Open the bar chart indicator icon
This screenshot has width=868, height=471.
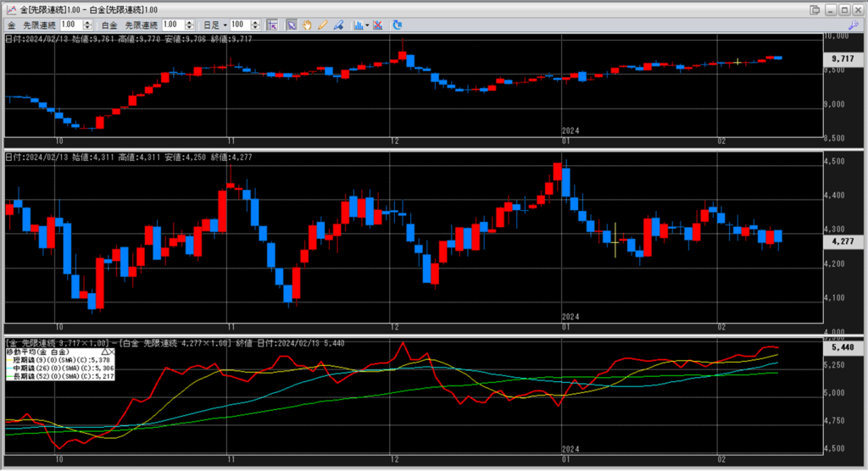pyautogui.click(x=358, y=25)
